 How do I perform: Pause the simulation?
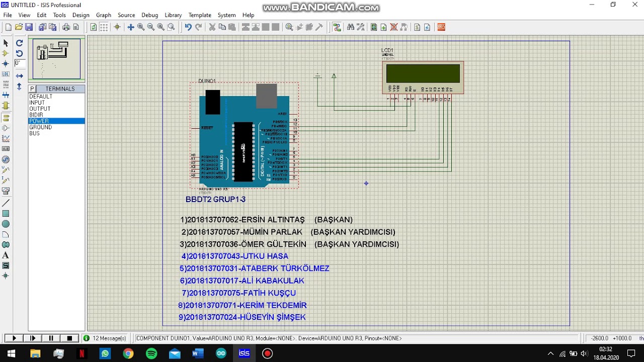click(x=51, y=338)
